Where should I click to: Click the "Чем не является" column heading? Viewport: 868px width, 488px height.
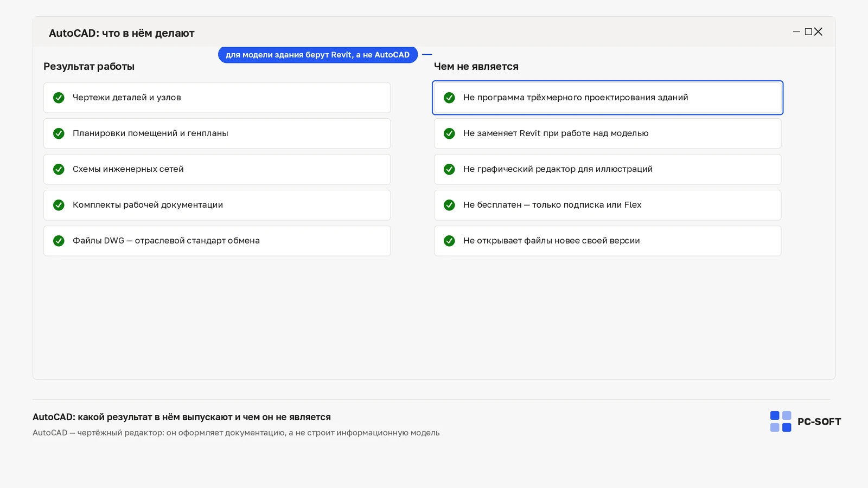tap(476, 67)
